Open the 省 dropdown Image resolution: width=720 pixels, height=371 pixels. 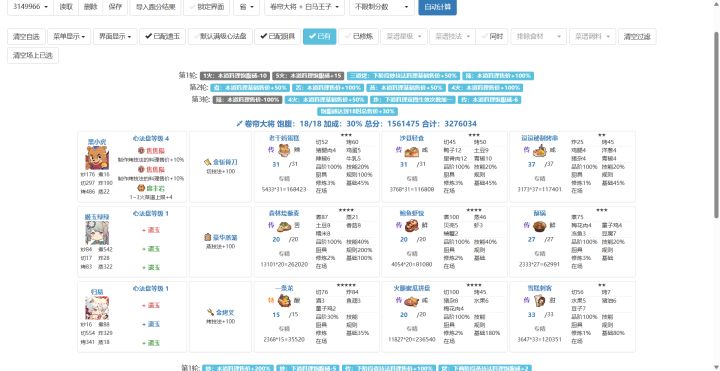click(x=246, y=7)
